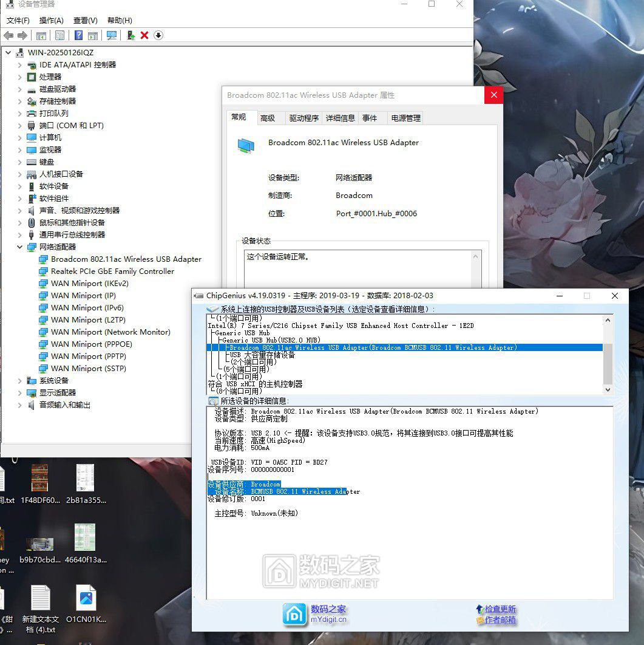Collapse the WIN-20250126IQZ root node
The height and width of the screenshot is (645, 644).
pyautogui.click(x=8, y=53)
